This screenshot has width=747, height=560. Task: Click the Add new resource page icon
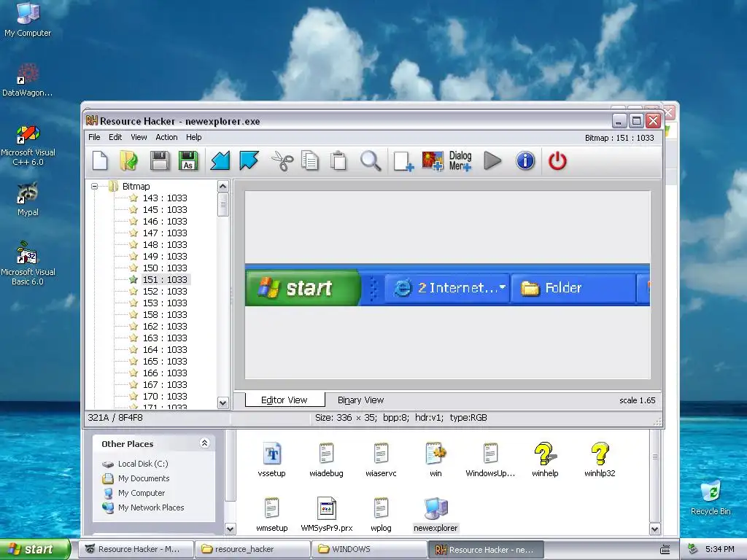pos(403,161)
